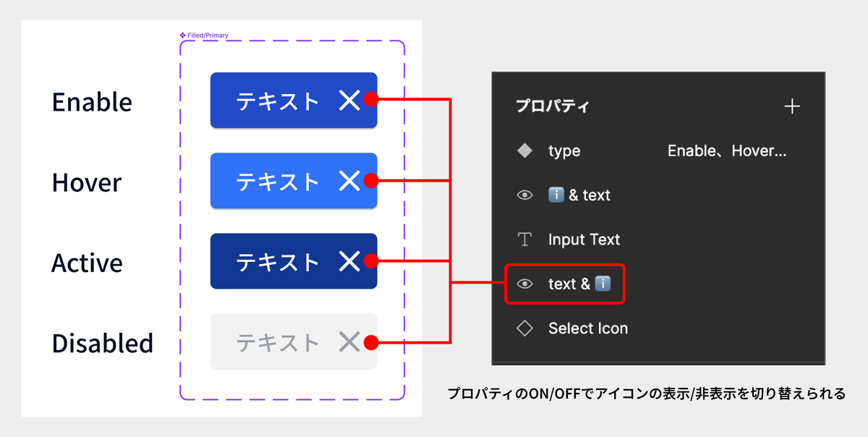Viewport: 868px width, 437px height.
Task: Click the grey X icon on Disabled button
Action: pos(349,341)
